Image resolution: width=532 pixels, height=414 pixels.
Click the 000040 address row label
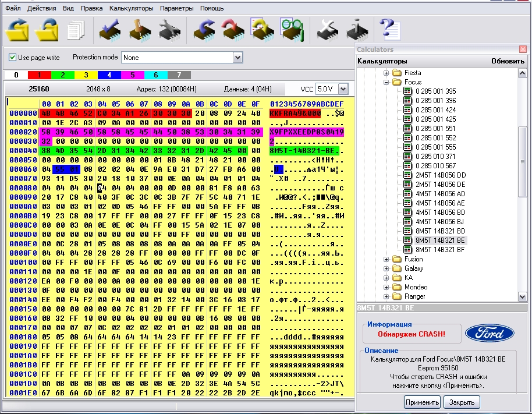click(23, 151)
